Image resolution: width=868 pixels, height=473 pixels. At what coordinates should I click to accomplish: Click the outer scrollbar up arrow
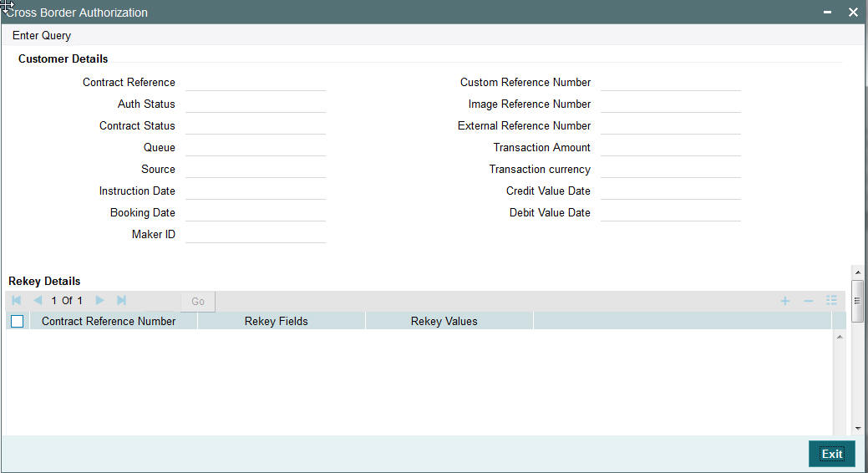[857, 272]
